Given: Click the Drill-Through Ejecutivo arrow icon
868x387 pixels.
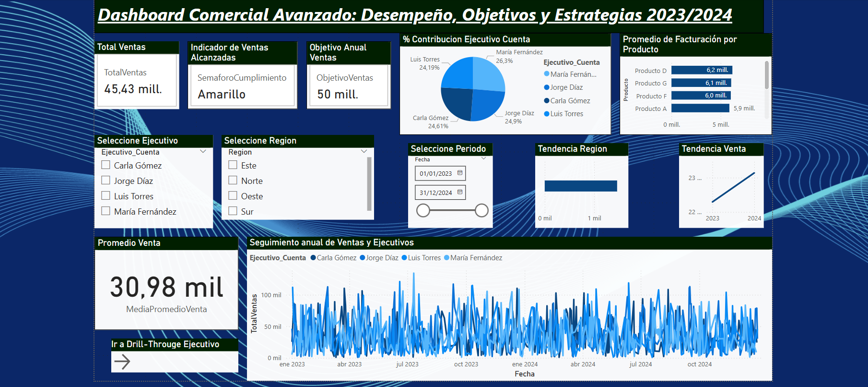Looking at the screenshot, I should pyautogui.click(x=122, y=362).
